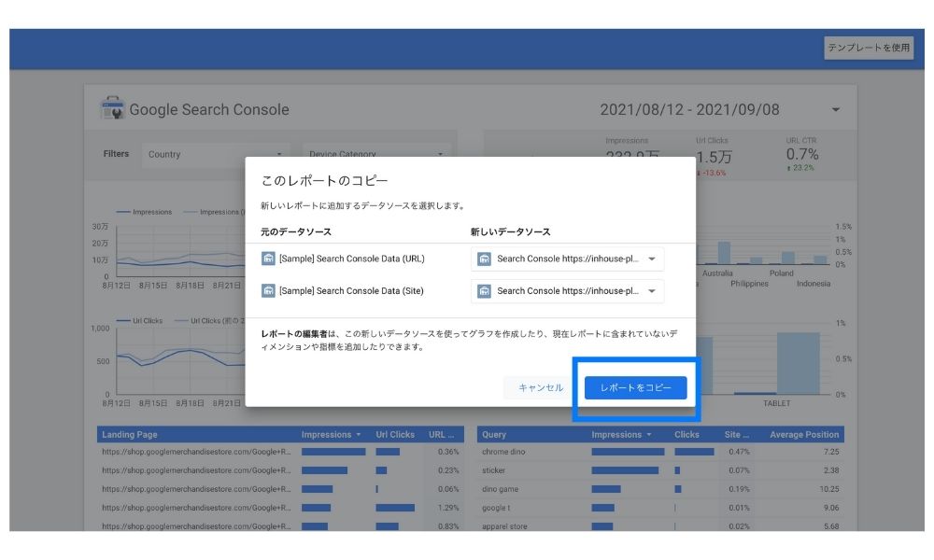
Task: Open the date range dropdown arrow
Action: click(x=836, y=109)
